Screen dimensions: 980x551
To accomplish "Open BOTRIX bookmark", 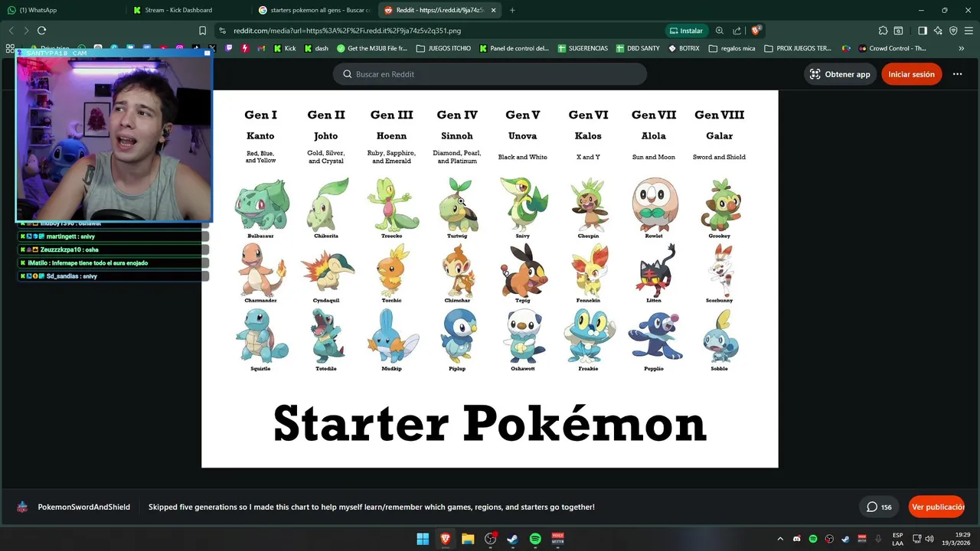I will pos(684,48).
